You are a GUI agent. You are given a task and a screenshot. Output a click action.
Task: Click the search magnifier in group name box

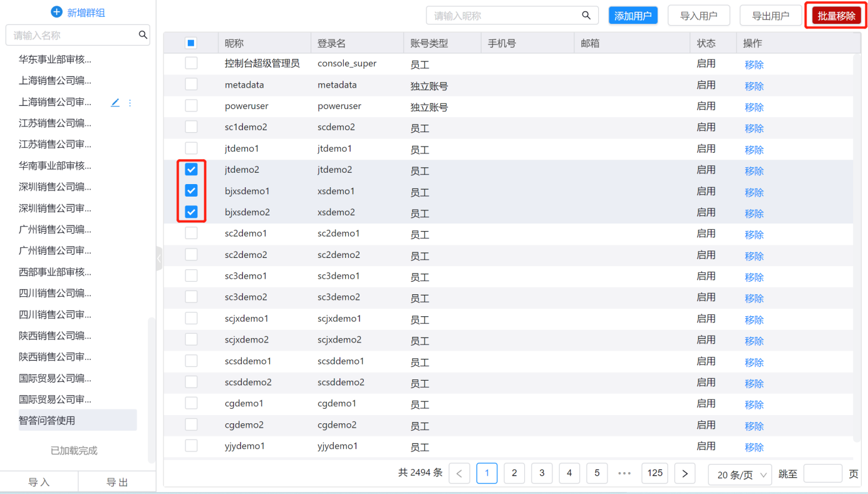tap(143, 35)
